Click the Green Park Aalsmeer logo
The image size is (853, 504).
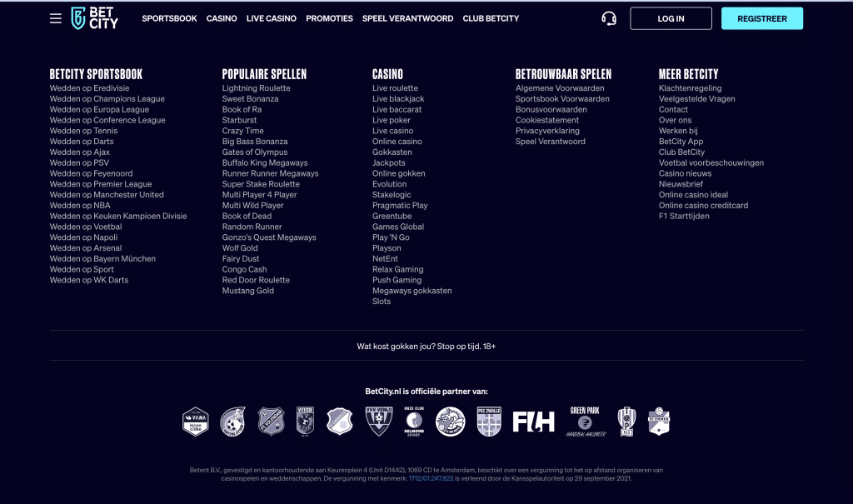click(x=585, y=422)
